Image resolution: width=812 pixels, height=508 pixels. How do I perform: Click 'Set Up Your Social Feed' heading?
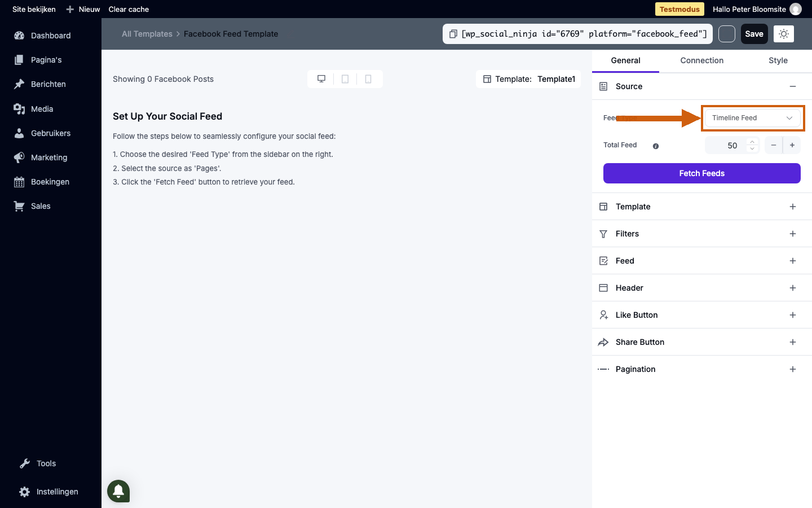pyautogui.click(x=167, y=116)
